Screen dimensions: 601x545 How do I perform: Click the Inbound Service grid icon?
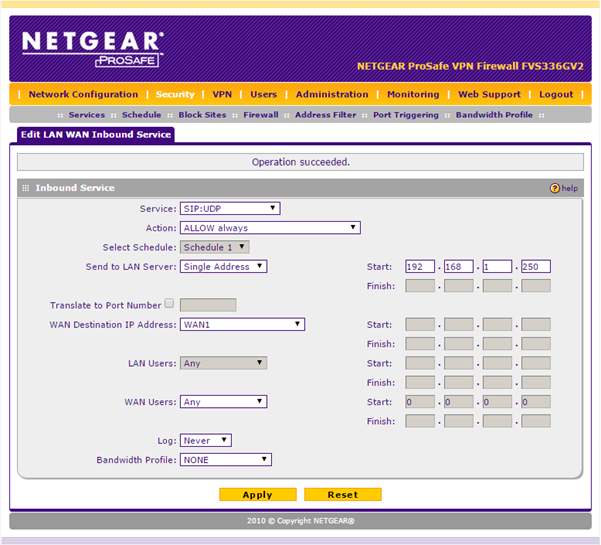(26, 188)
